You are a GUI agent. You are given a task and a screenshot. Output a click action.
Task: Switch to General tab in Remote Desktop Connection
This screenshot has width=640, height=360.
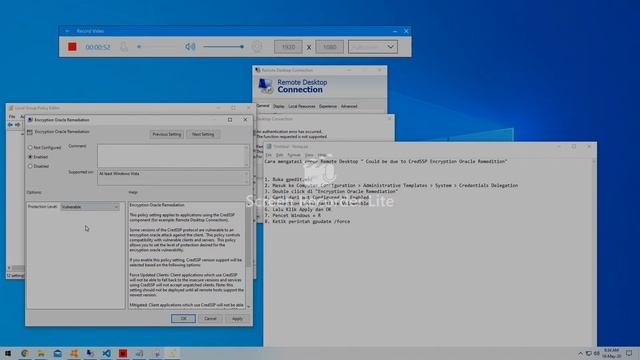click(x=263, y=106)
